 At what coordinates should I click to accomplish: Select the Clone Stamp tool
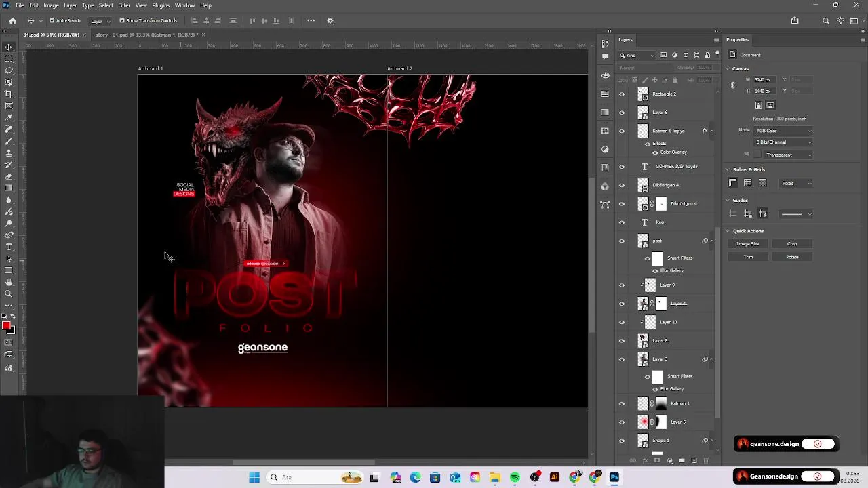[9, 153]
